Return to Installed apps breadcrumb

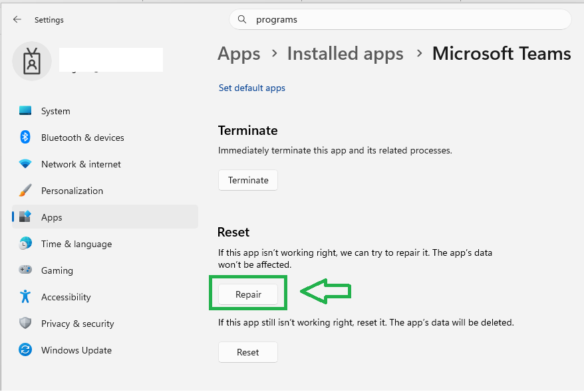[x=345, y=54]
